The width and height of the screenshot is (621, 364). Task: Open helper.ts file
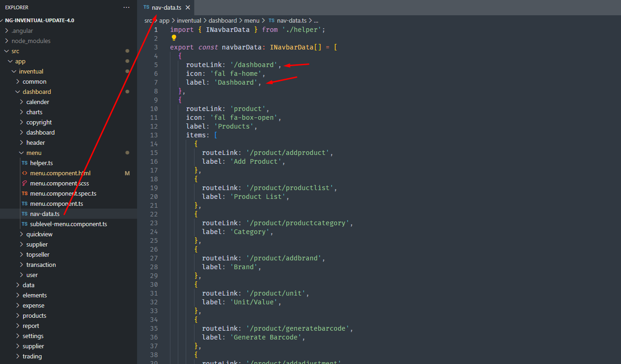[x=41, y=163]
